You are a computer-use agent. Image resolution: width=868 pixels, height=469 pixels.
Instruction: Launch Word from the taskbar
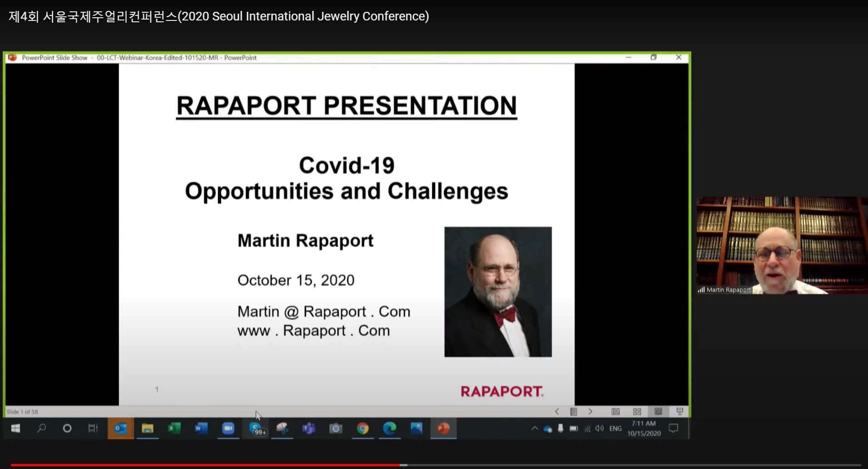click(x=201, y=429)
